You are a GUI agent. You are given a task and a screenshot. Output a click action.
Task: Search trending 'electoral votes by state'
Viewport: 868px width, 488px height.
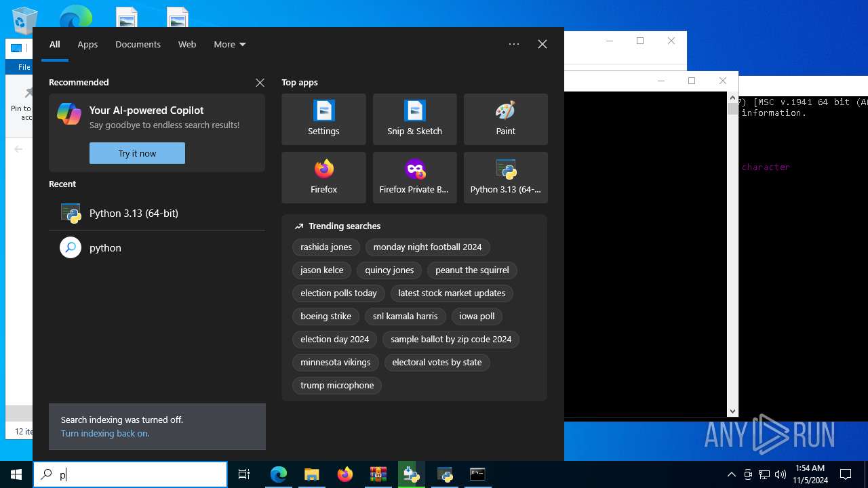pyautogui.click(x=437, y=363)
